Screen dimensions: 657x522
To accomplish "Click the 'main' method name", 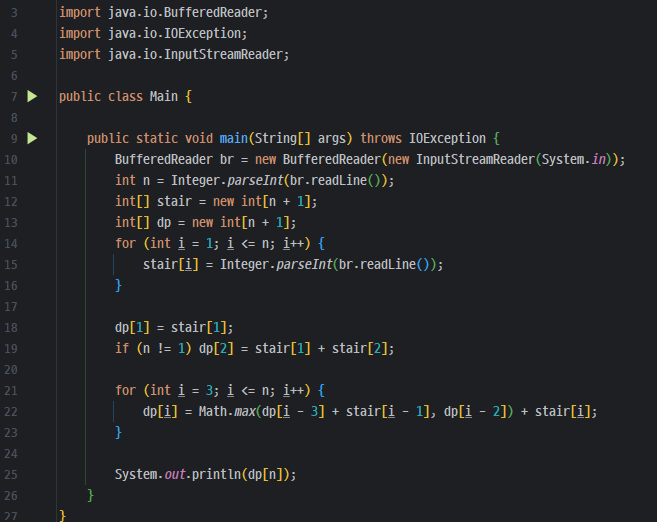I will click(234, 138).
